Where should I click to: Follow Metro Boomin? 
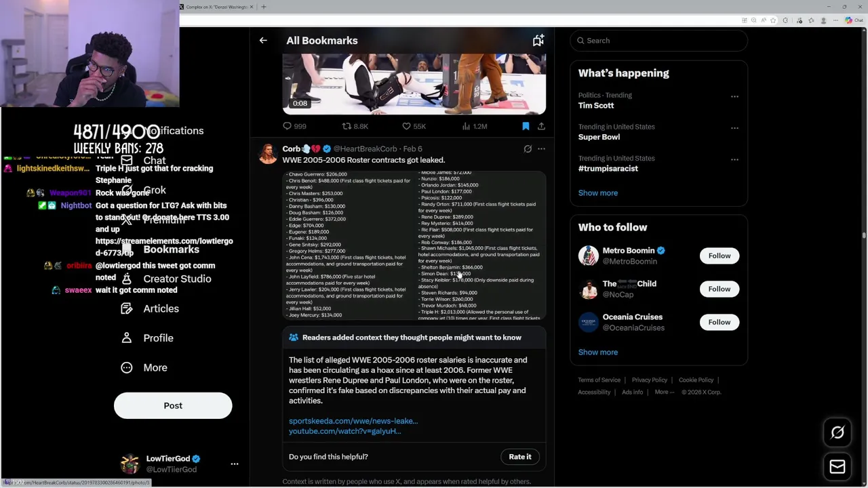(719, 256)
